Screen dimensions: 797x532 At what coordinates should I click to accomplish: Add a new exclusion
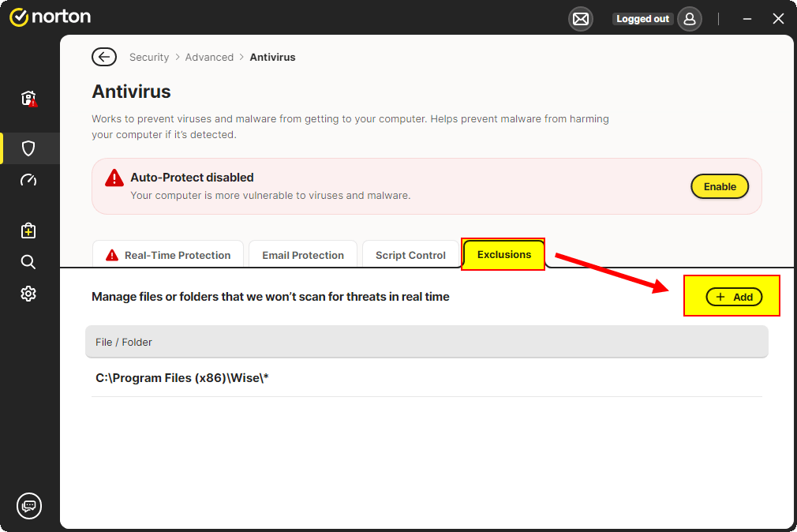pyautogui.click(x=734, y=297)
